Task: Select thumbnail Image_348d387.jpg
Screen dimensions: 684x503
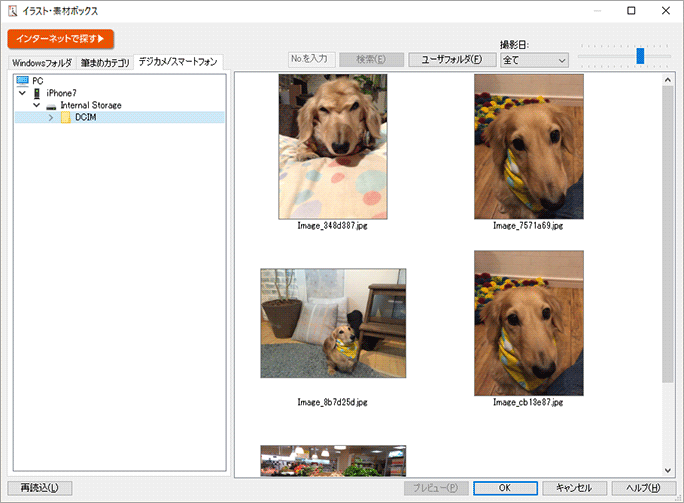Action: pos(332,146)
